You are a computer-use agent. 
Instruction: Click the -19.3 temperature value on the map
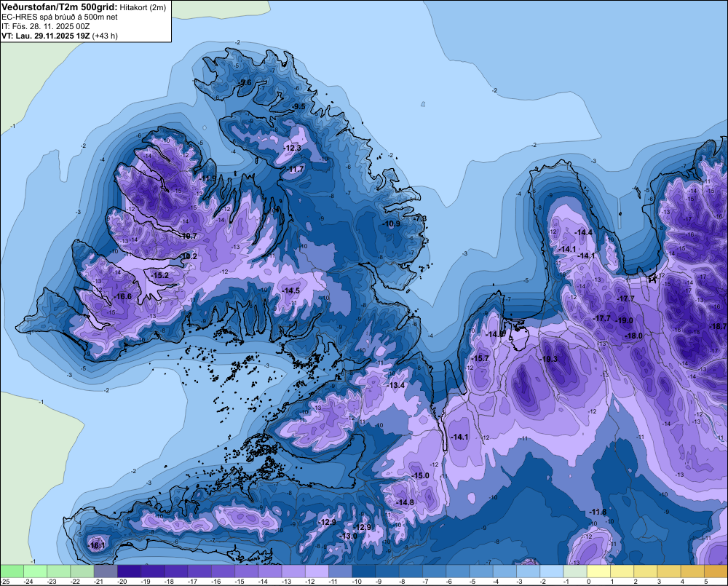548,359
